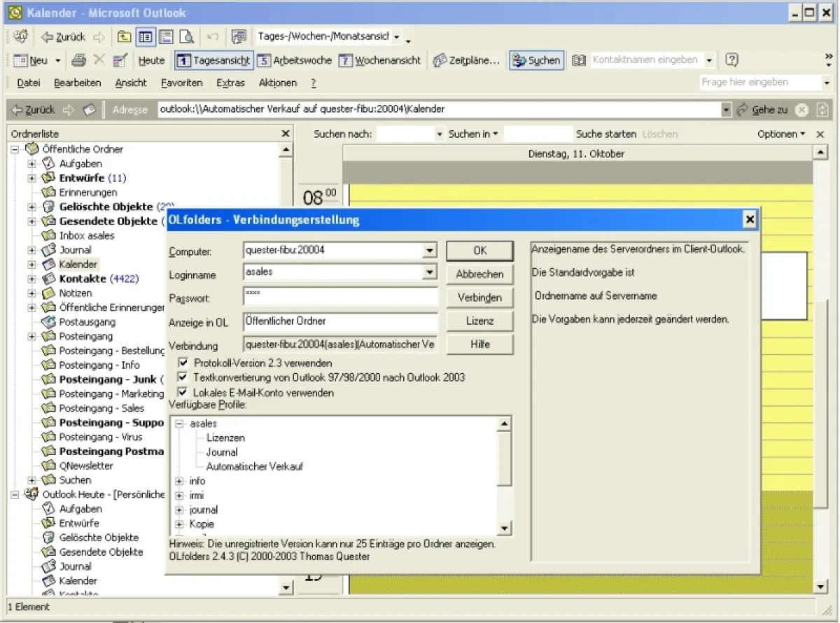The image size is (840, 623).
Task: Disable Lokales E-Mail-Konto verwenden
Action: [183, 392]
